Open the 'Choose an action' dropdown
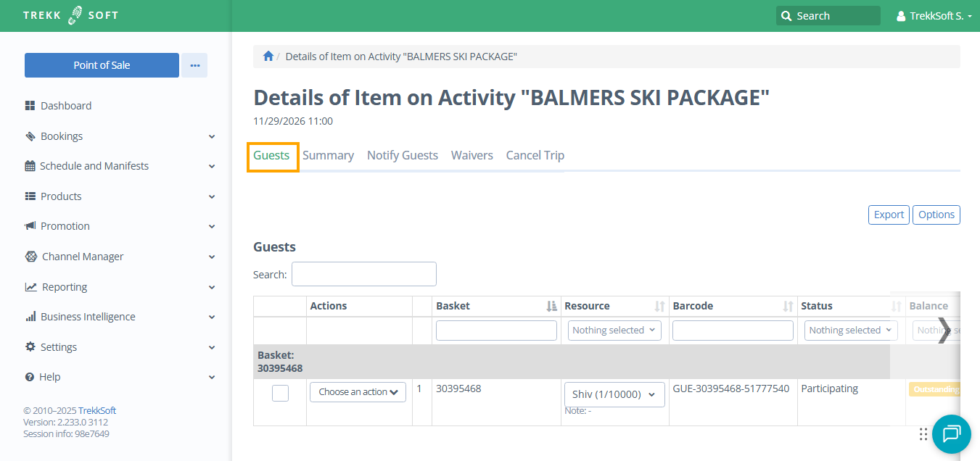The width and height of the screenshot is (980, 461). [x=358, y=392]
